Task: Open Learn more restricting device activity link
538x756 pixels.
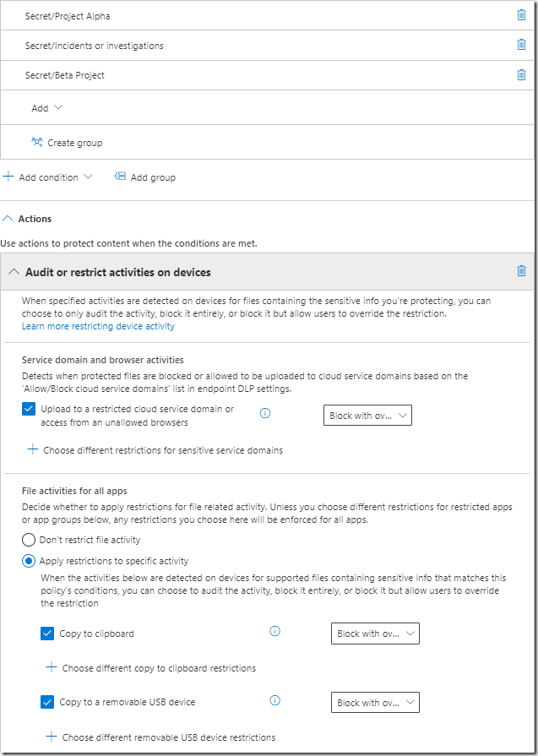Action: (x=98, y=326)
